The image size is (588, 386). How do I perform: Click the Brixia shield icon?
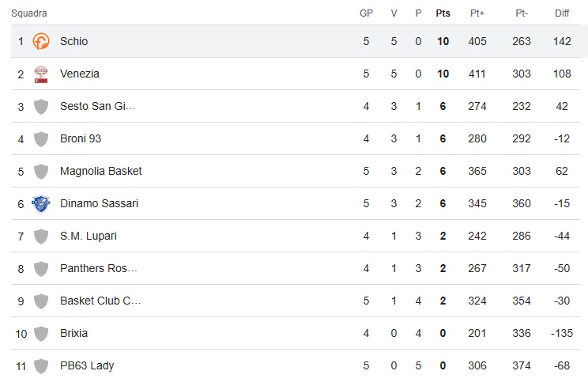pyautogui.click(x=41, y=333)
